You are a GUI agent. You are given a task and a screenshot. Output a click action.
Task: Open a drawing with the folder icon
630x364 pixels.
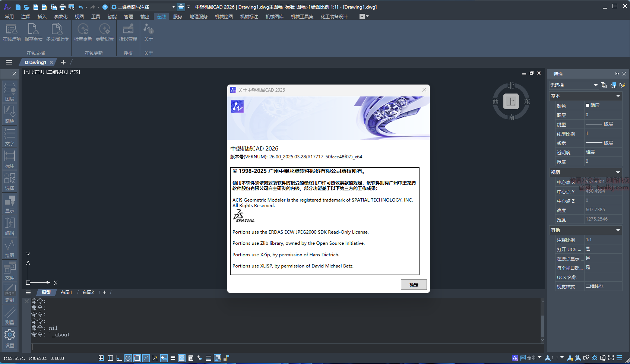27,7
